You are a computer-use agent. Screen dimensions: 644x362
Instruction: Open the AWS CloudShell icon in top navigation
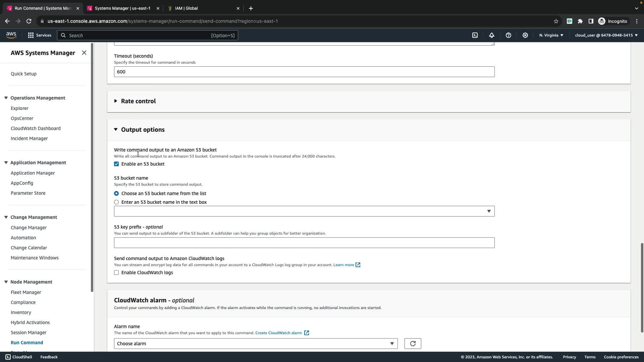[x=475, y=35]
